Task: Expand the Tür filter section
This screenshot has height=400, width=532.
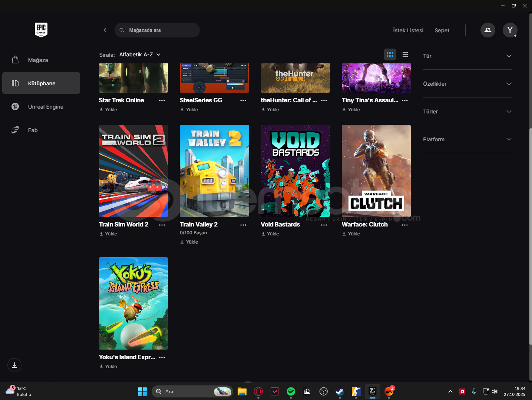Action: tap(467, 56)
